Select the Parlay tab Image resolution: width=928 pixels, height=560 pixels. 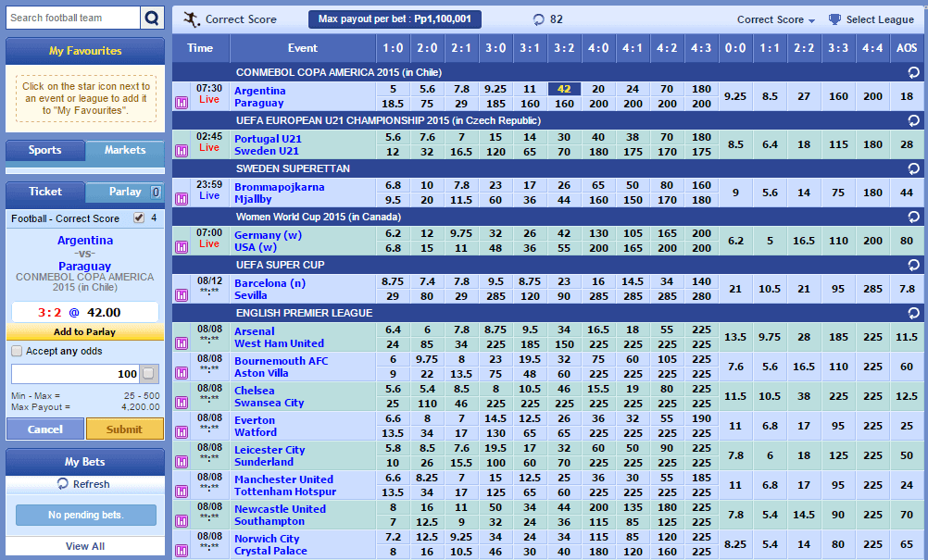click(125, 192)
